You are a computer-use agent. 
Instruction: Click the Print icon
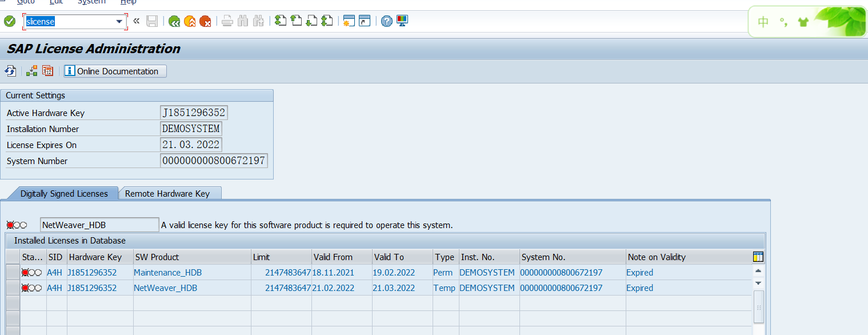[x=227, y=22]
